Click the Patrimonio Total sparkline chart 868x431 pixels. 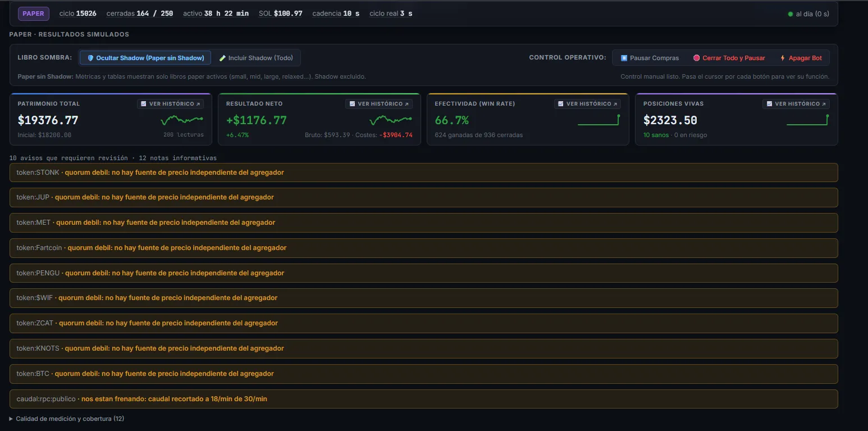point(182,120)
